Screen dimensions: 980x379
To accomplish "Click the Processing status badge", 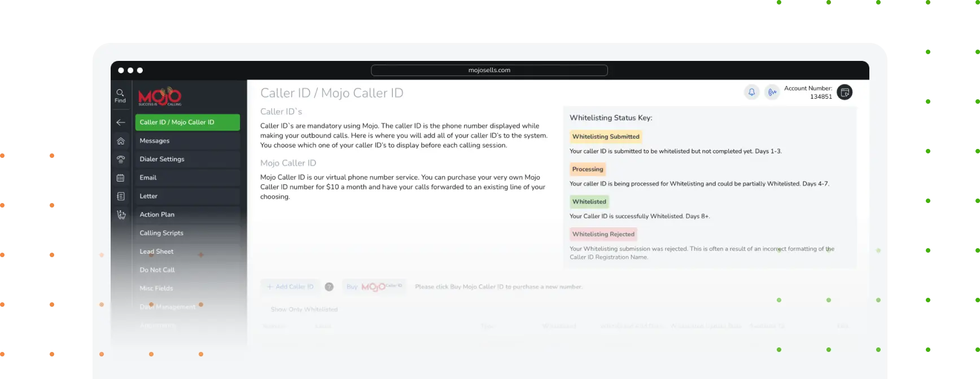I will (588, 169).
